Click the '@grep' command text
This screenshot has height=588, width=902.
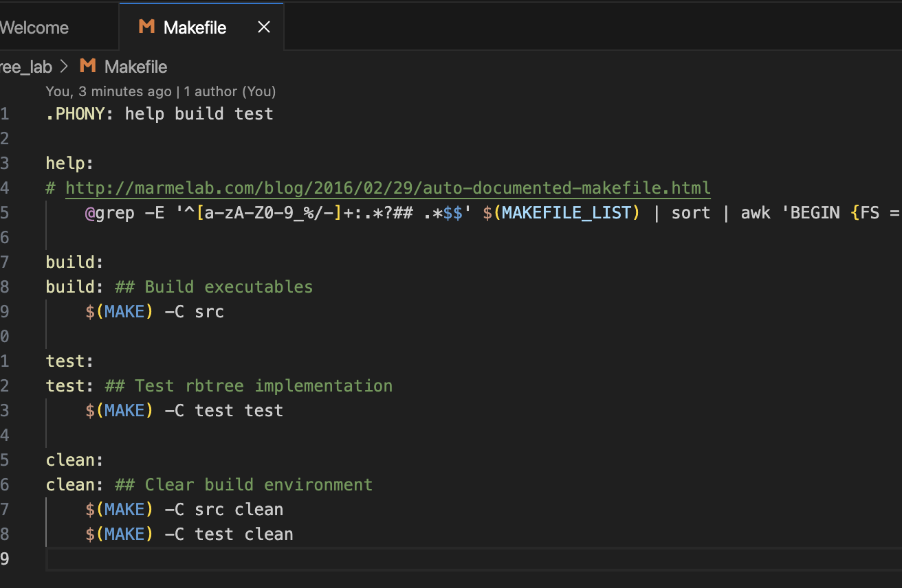pyautogui.click(x=109, y=212)
